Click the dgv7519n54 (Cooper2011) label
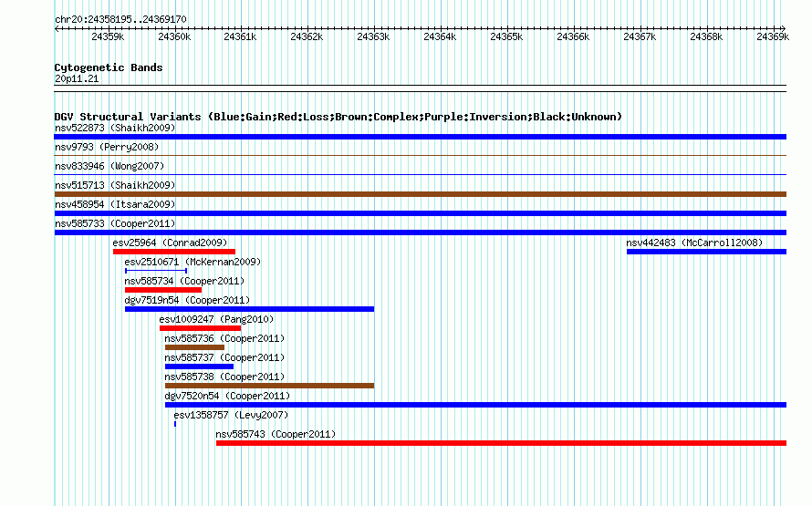 [x=187, y=300]
